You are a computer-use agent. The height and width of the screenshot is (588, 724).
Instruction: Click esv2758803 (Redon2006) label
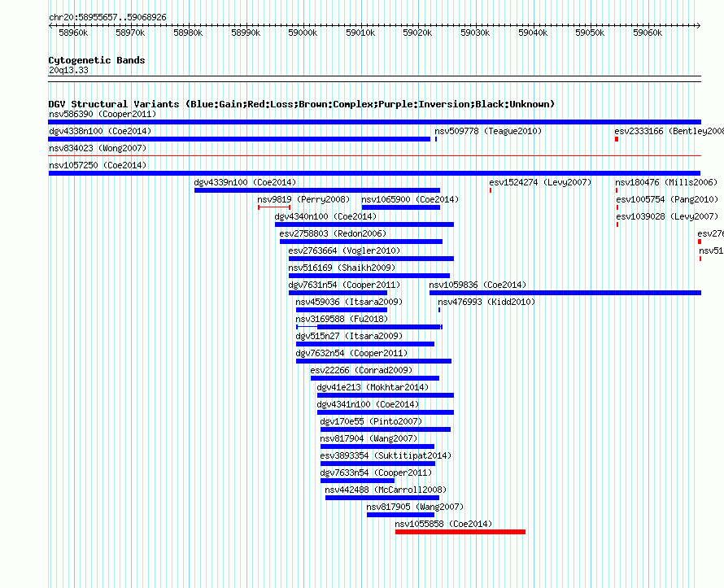pyautogui.click(x=333, y=233)
